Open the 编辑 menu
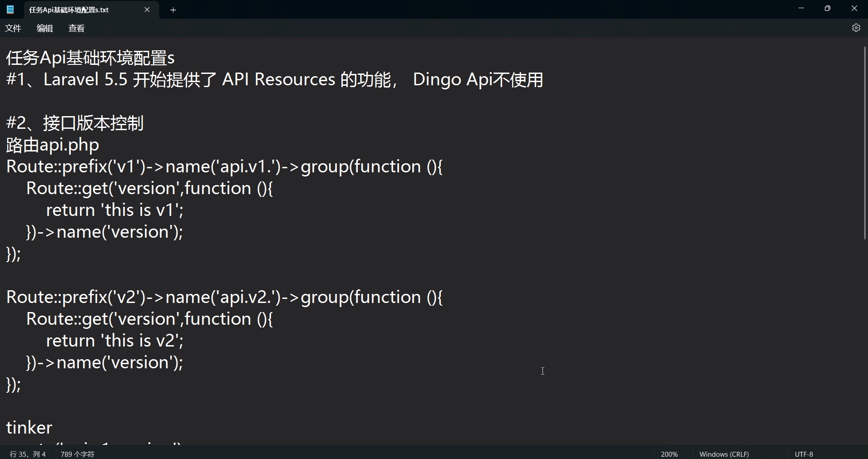 pos(44,28)
